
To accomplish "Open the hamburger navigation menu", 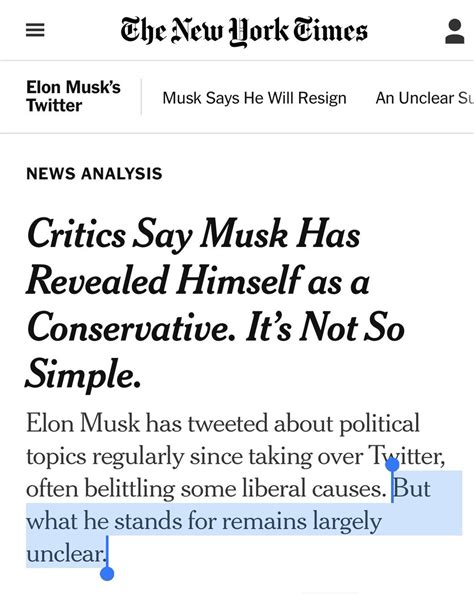I will pos(35,30).
